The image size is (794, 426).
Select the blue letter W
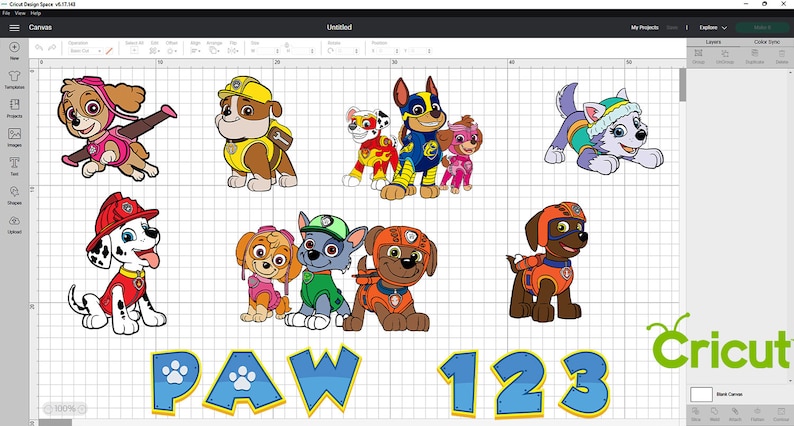click(324, 380)
